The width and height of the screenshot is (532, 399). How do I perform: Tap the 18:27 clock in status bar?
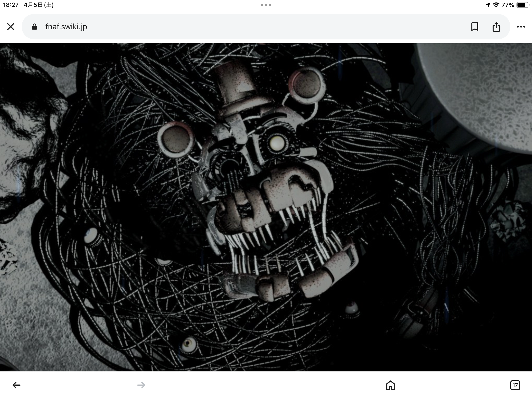[11, 5]
